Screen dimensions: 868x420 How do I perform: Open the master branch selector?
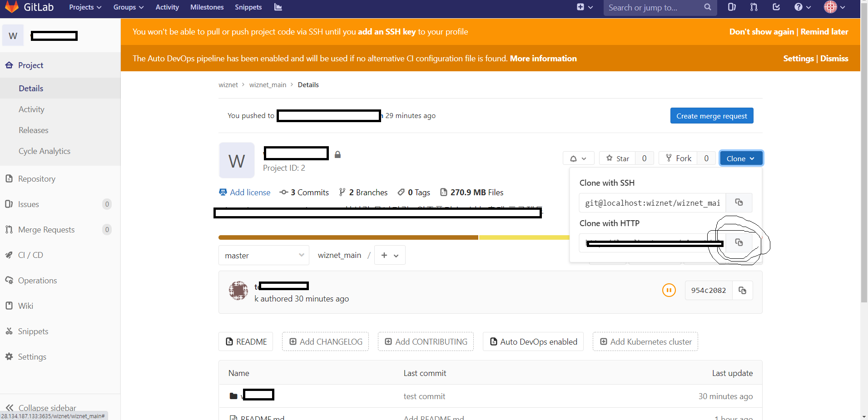coord(264,256)
